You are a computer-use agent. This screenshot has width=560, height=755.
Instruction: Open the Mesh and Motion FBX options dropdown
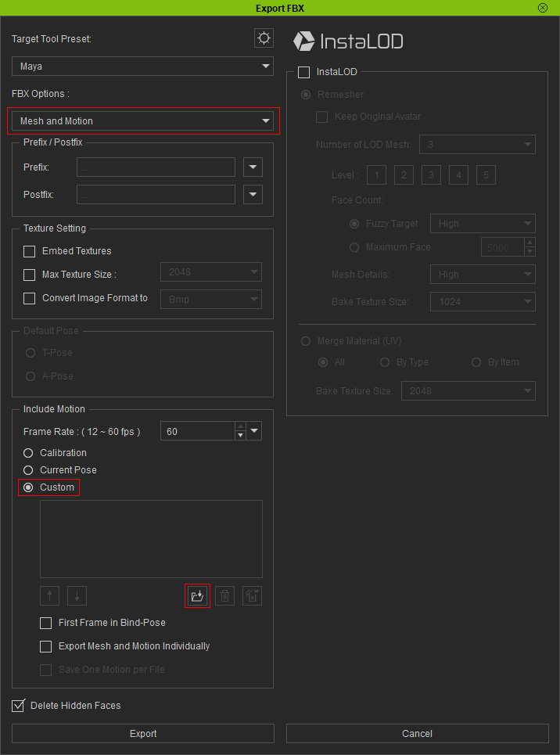click(x=144, y=121)
